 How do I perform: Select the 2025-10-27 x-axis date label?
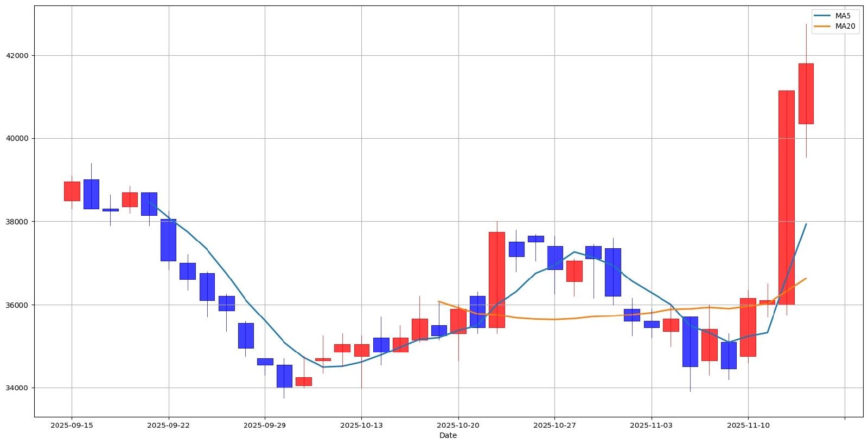tap(554, 426)
